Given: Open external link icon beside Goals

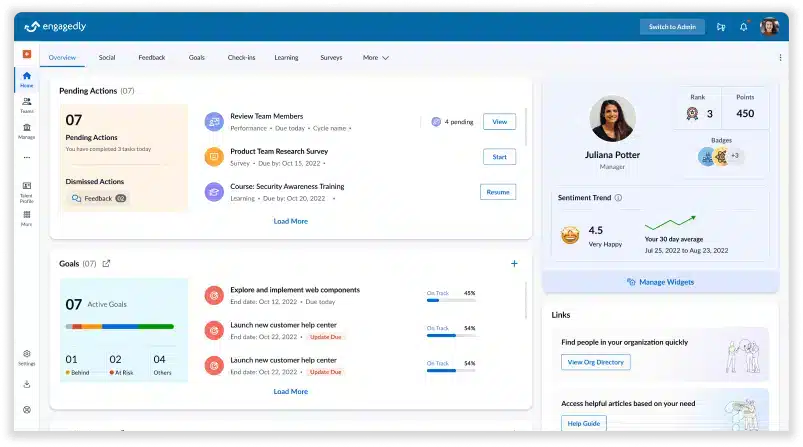Looking at the screenshot, I should (107, 264).
